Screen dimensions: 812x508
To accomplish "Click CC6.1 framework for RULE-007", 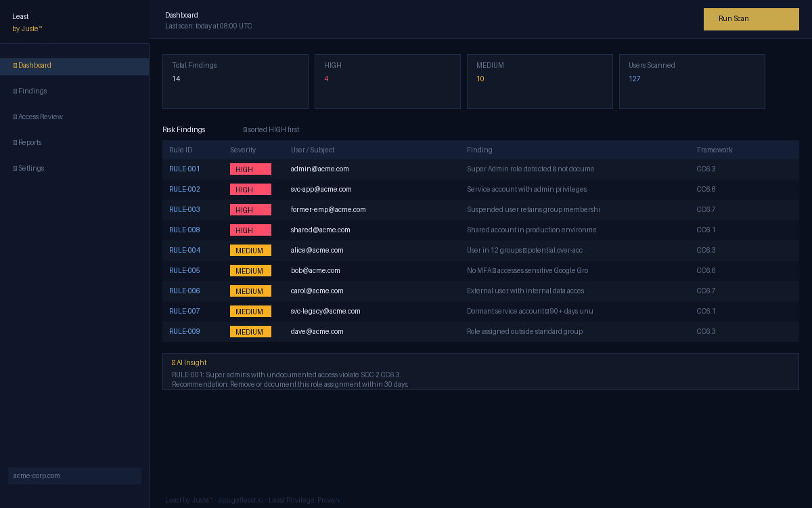I will pos(706,311).
